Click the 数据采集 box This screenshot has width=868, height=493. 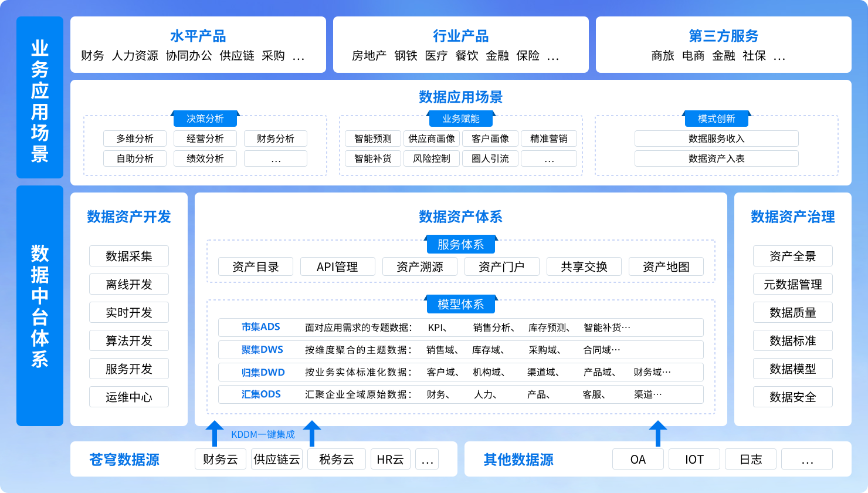click(x=129, y=256)
